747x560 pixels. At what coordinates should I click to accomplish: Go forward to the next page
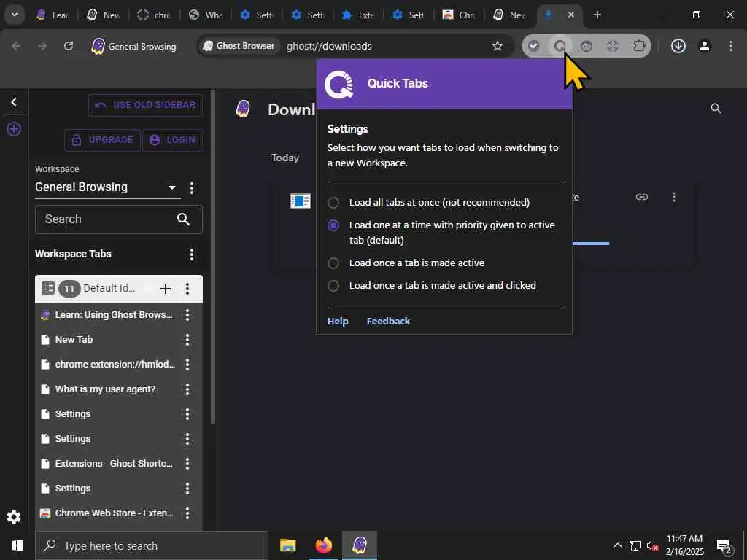[x=42, y=46]
